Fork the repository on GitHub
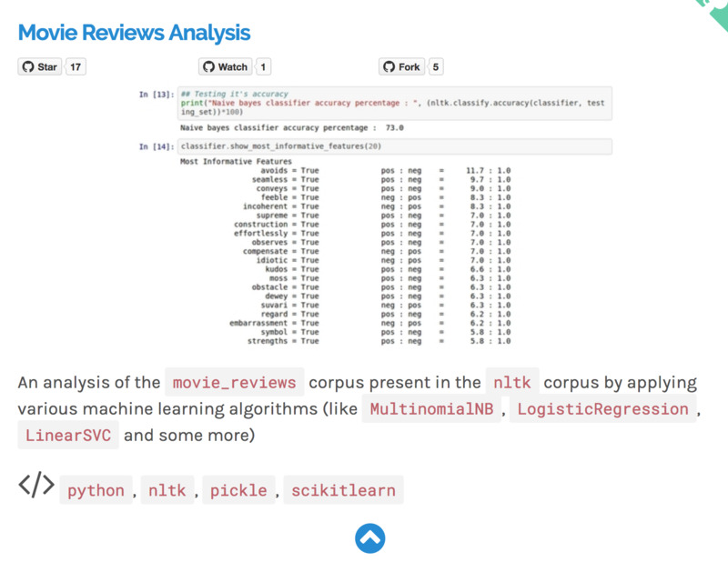The width and height of the screenshot is (728, 562). click(x=401, y=66)
